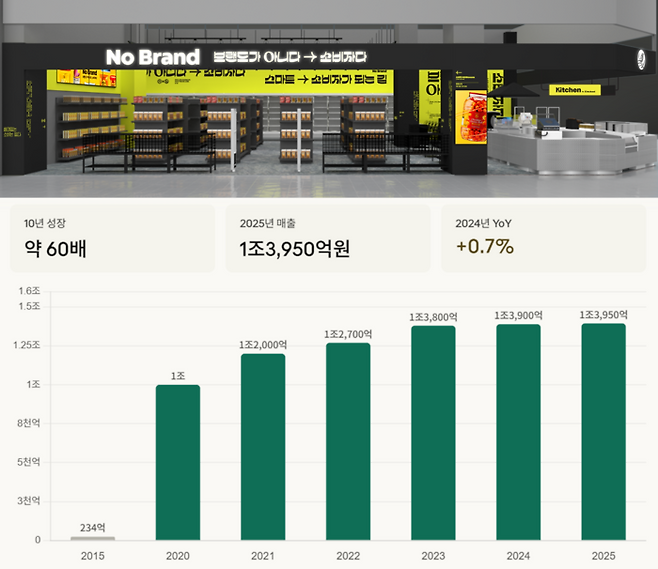The width and height of the screenshot is (658, 569).
Task: Click the 2025 bar in the chart
Action: [603, 432]
